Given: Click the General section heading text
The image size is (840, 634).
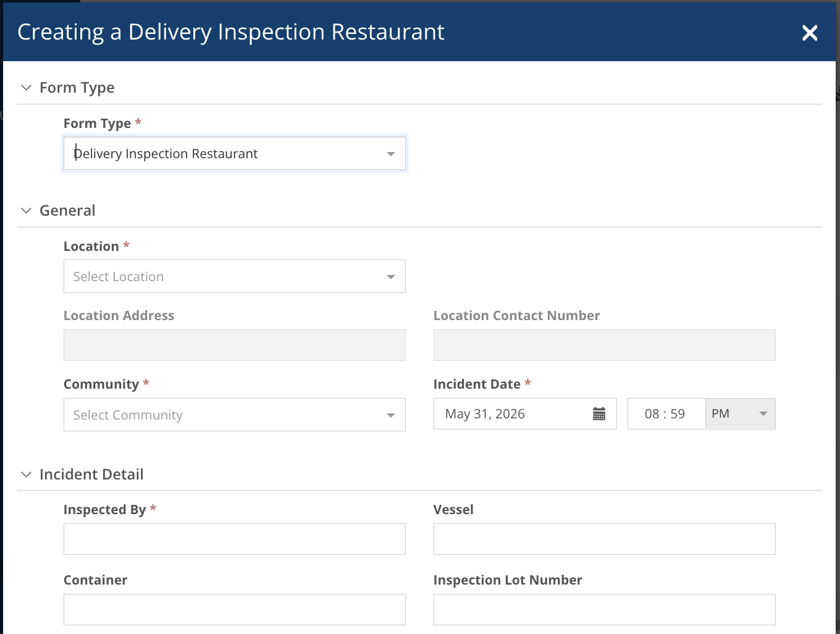Looking at the screenshot, I should 67,211.
